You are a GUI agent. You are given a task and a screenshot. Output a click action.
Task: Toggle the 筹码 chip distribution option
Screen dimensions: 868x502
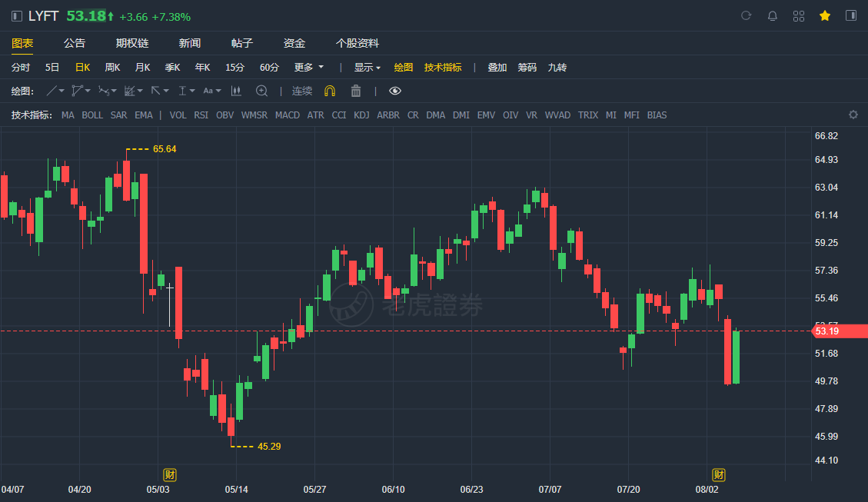point(527,68)
